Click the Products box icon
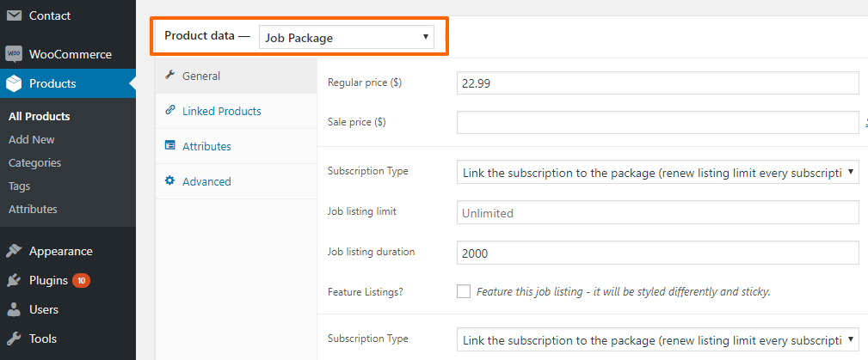868x360 pixels. (x=14, y=83)
